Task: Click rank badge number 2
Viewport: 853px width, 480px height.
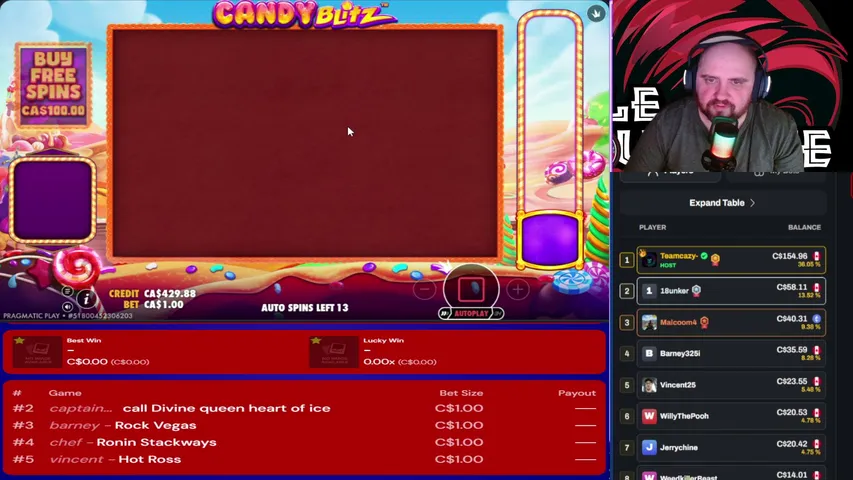Action: click(627, 291)
